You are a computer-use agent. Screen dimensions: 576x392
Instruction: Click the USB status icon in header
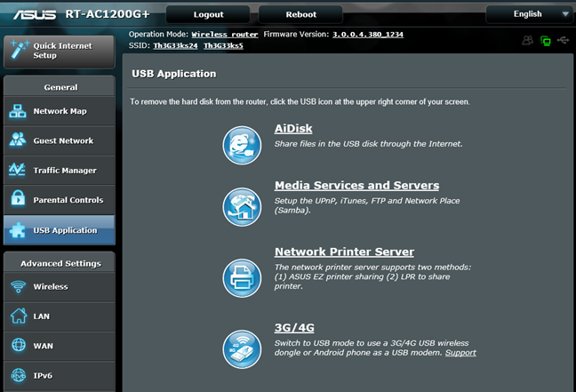point(563,40)
